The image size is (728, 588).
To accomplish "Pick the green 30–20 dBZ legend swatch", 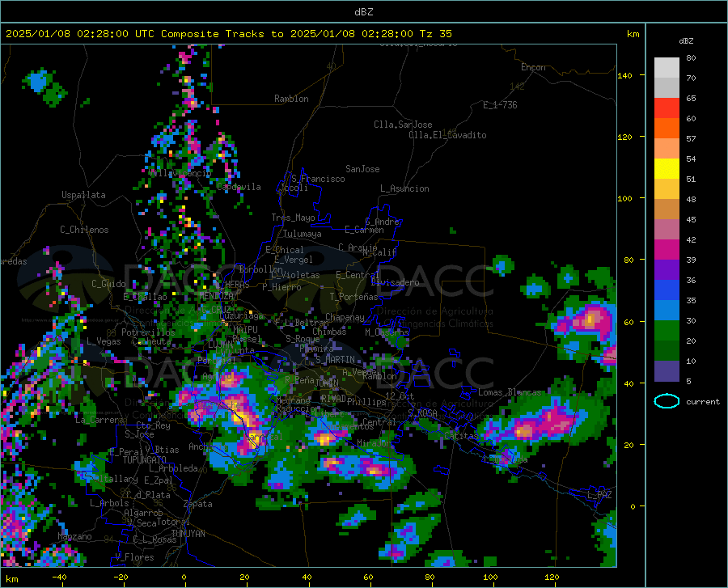I will [667, 331].
